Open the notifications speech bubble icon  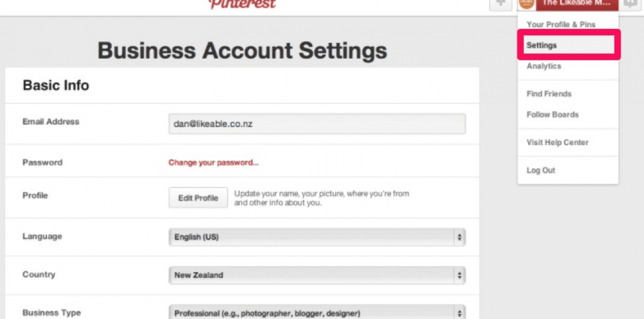(631, 3)
